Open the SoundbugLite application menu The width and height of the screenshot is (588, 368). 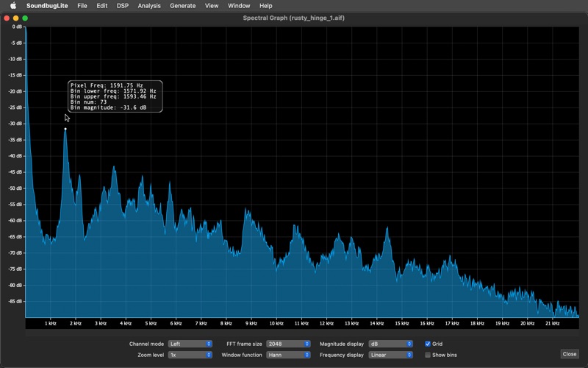tap(47, 6)
